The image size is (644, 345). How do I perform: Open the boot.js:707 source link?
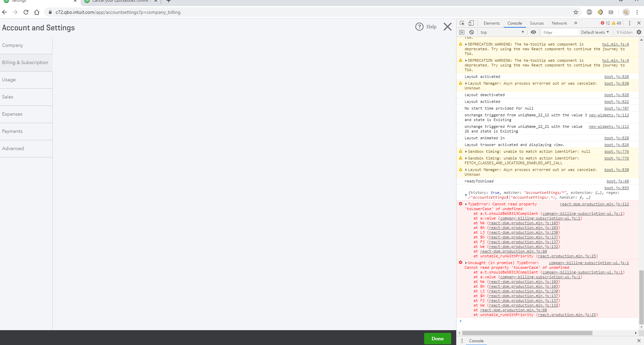617,109
